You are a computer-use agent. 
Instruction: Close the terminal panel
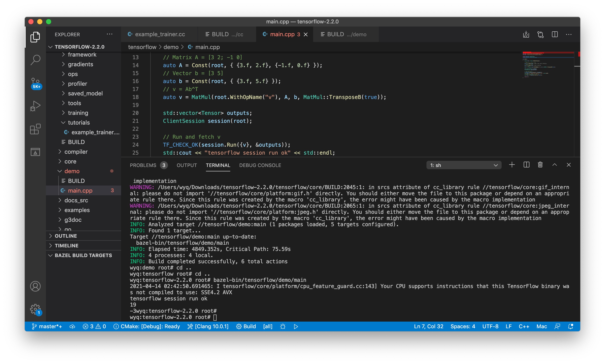(569, 165)
